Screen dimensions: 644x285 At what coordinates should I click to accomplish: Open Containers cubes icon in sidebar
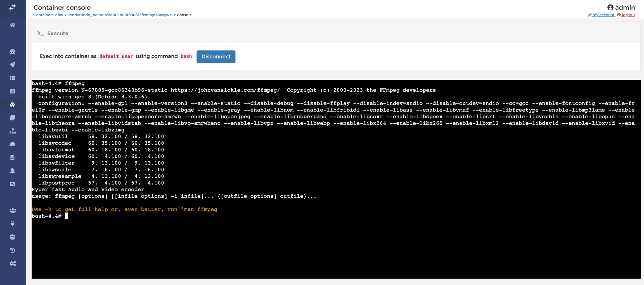tap(12, 105)
